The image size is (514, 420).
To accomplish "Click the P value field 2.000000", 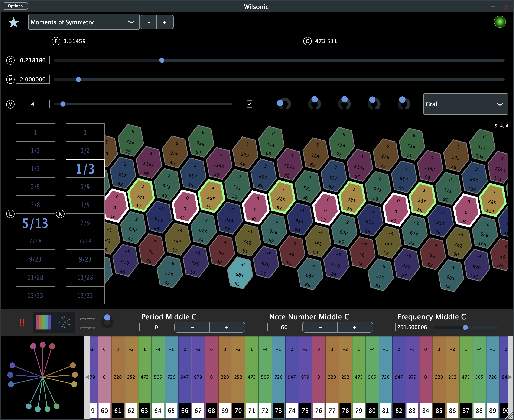I will click(33, 79).
